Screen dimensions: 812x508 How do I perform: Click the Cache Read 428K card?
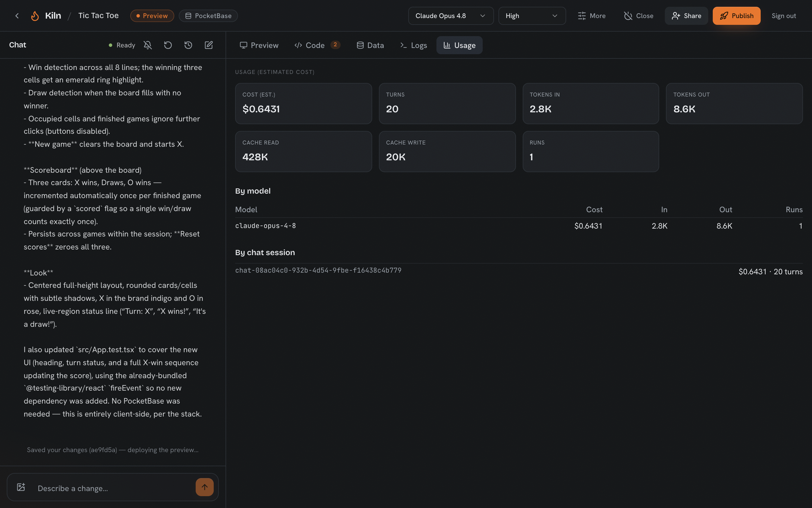click(x=303, y=152)
